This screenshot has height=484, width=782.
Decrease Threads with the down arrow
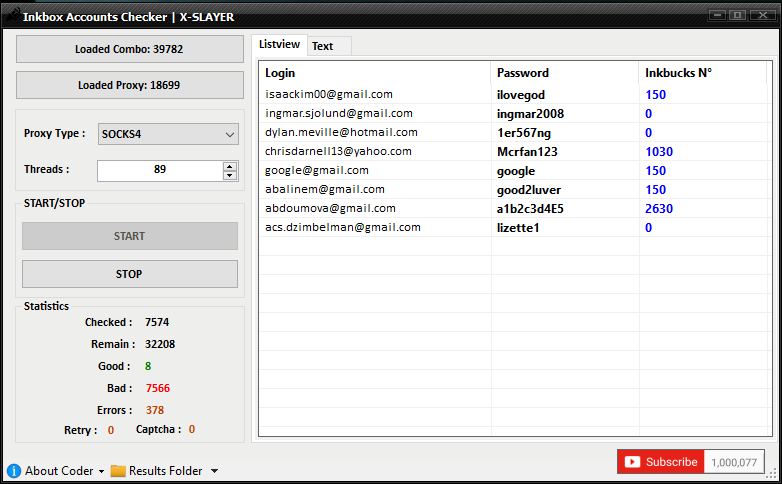pyautogui.click(x=230, y=176)
